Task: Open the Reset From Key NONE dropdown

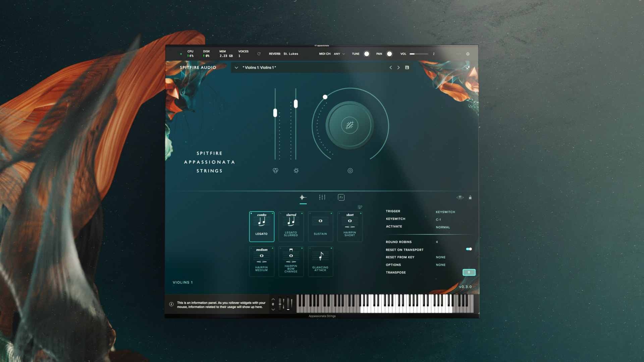Action: (441, 257)
